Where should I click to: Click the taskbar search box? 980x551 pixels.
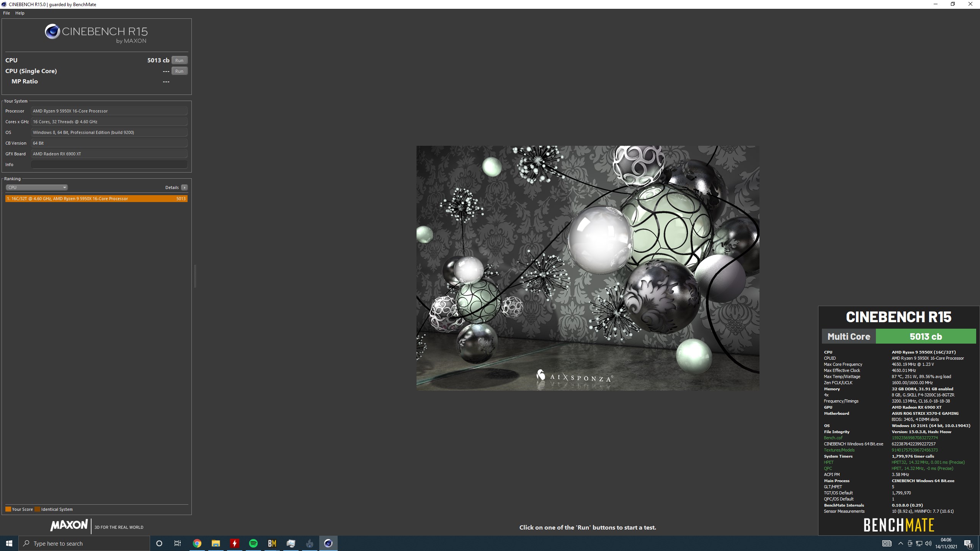click(84, 543)
